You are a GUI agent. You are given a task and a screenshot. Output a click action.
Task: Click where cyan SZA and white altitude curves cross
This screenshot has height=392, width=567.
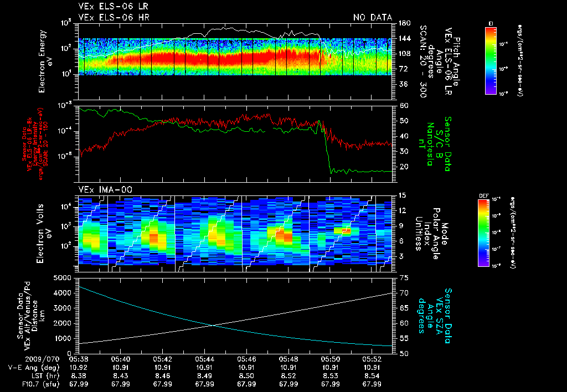click(213, 326)
